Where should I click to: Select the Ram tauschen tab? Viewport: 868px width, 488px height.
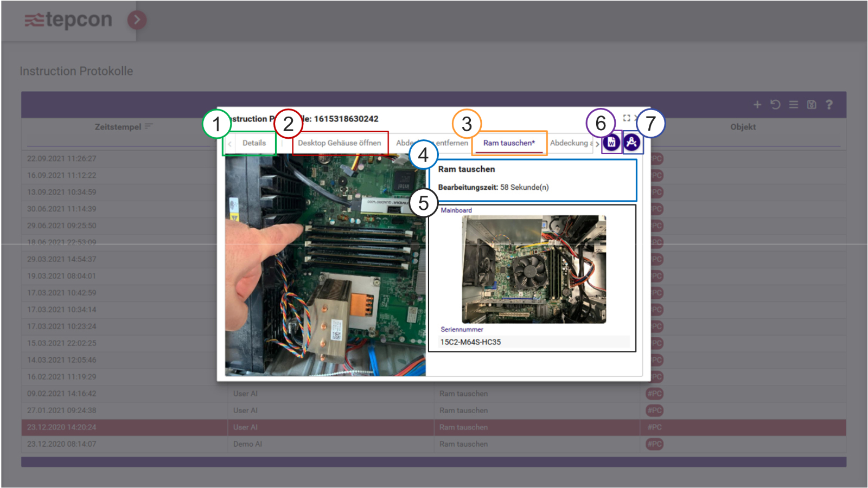point(508,143)
